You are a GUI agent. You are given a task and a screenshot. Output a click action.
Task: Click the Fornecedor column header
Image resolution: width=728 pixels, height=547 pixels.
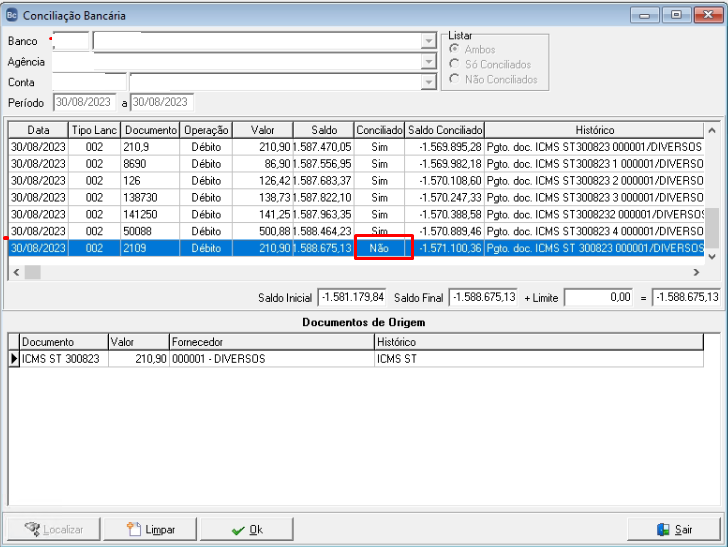[x=272, y=342]
